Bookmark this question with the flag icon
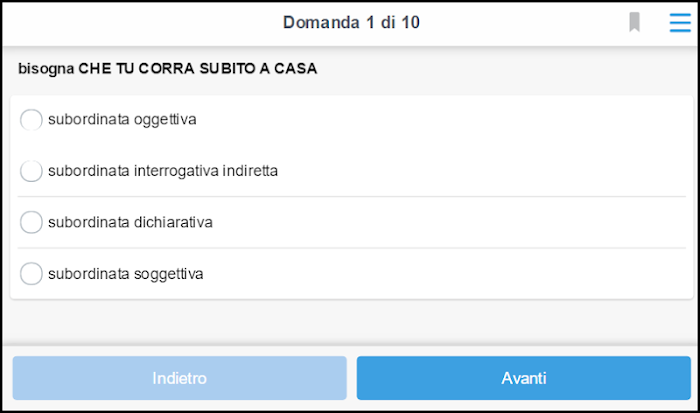700x413 pixels. click(634, 22)
